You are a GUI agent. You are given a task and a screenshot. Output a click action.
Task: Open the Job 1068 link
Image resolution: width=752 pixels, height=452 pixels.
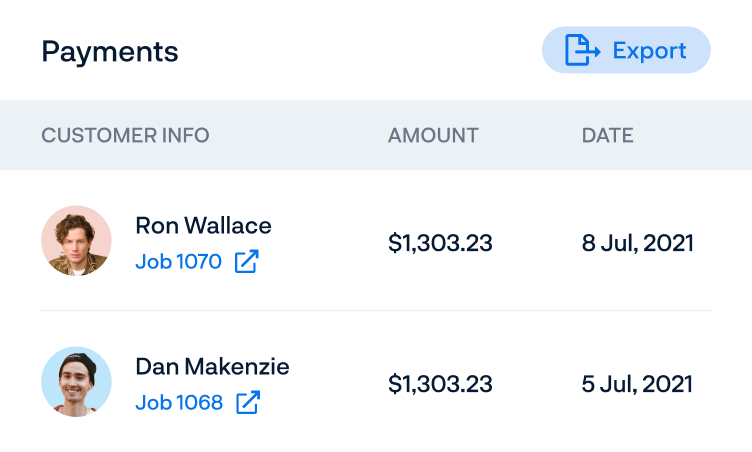coord(178,403)
